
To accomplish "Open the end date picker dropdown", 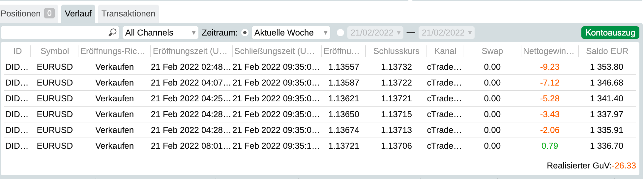I will pos(446,33).
